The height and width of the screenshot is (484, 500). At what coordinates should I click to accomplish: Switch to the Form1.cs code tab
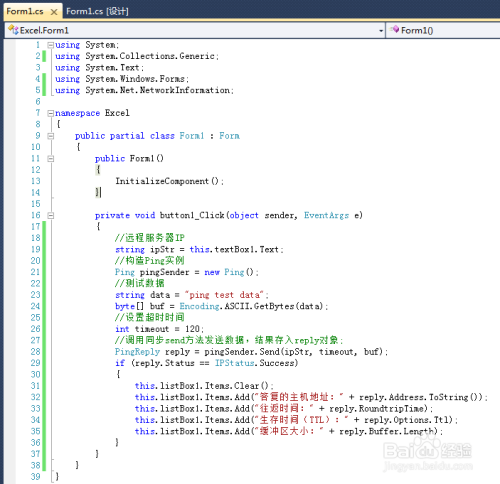click(x=25, y=12)
